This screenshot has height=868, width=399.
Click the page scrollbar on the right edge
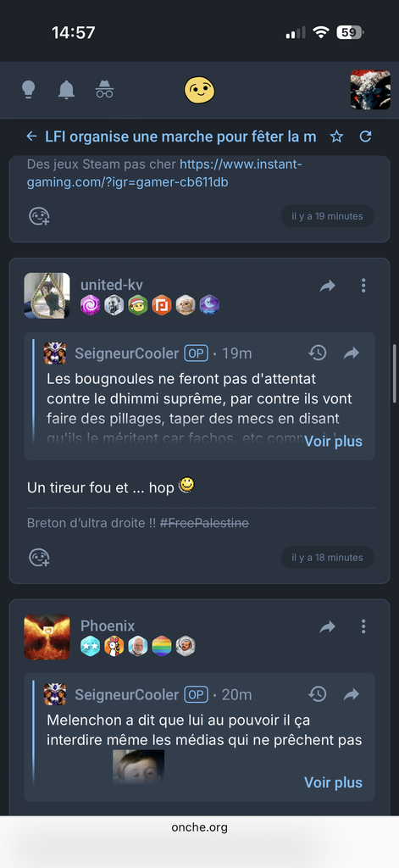click(395, 374)
